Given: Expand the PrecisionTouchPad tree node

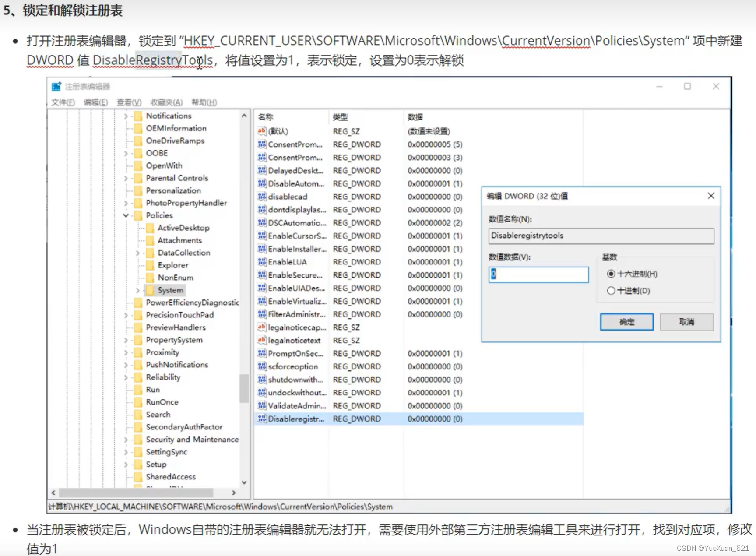Looking at the screenshot, I should pos(126,315).
